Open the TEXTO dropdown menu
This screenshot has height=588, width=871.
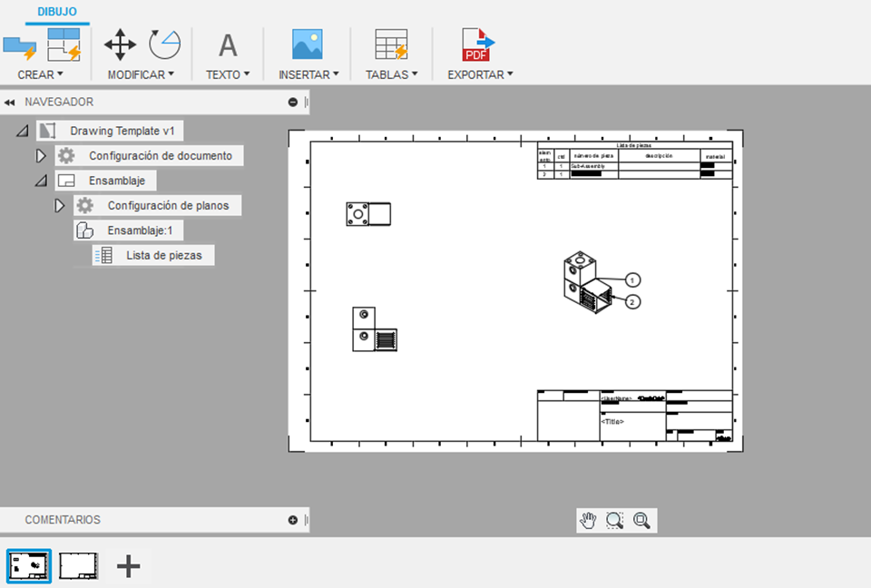(228, 74)
